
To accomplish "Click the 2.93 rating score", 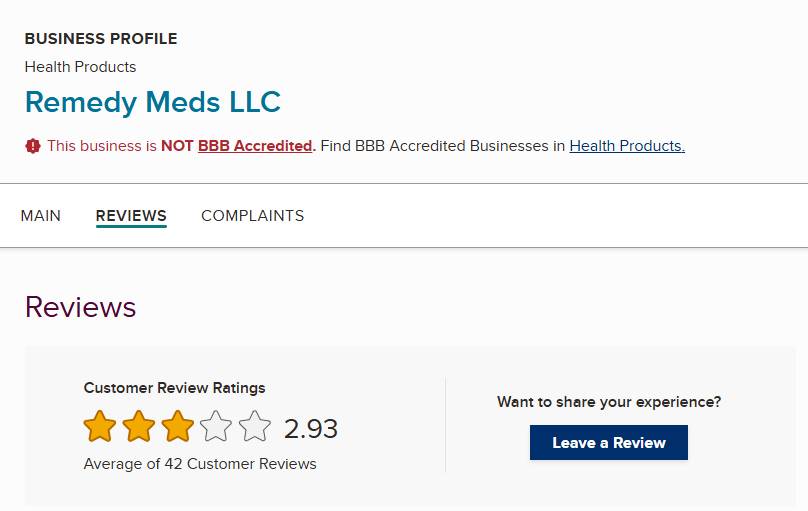I will click(x=311, y=429).
